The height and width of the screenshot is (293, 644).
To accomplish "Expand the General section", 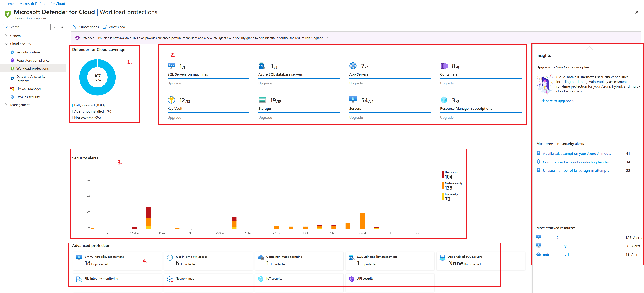I will (6, 36).
